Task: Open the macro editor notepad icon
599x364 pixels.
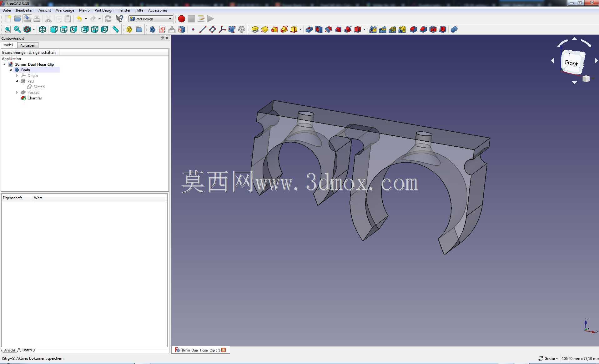Action: tap(201, 19)
